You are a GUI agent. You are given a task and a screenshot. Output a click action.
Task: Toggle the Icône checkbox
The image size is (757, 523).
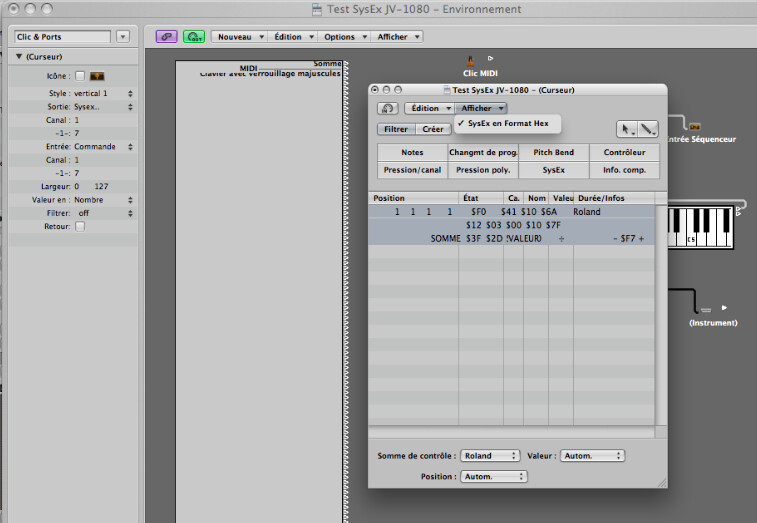[80, 76]
